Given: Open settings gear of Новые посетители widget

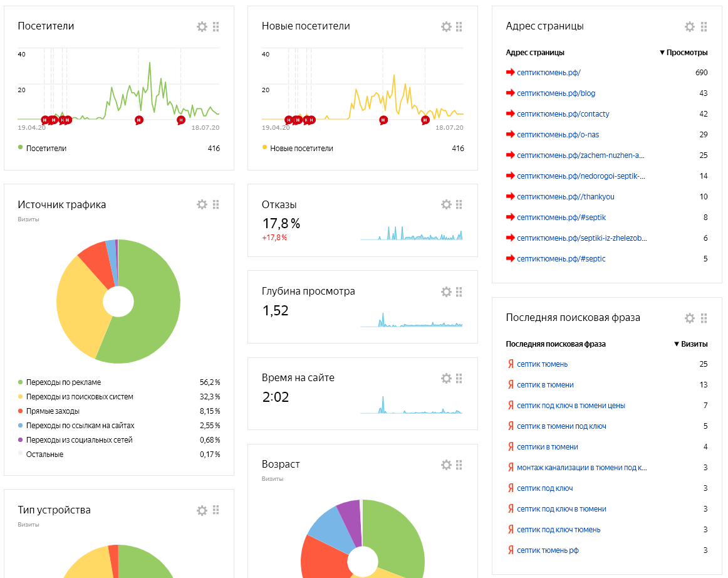Looking at the screenshot, I should click(446, 26).
